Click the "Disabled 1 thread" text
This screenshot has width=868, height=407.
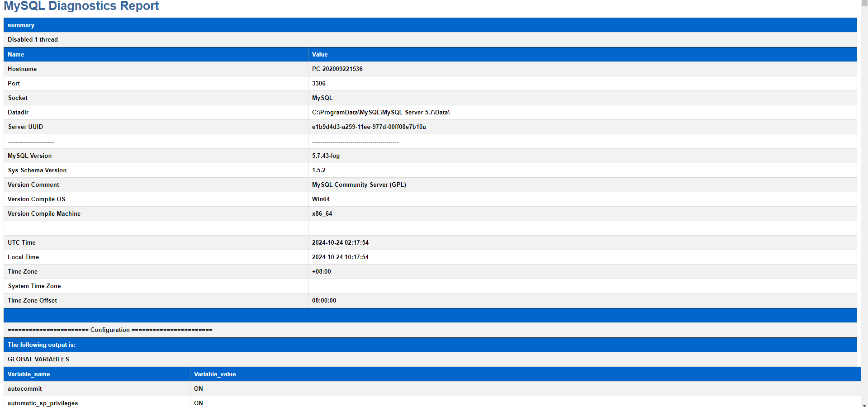click(x=33, y=40)
